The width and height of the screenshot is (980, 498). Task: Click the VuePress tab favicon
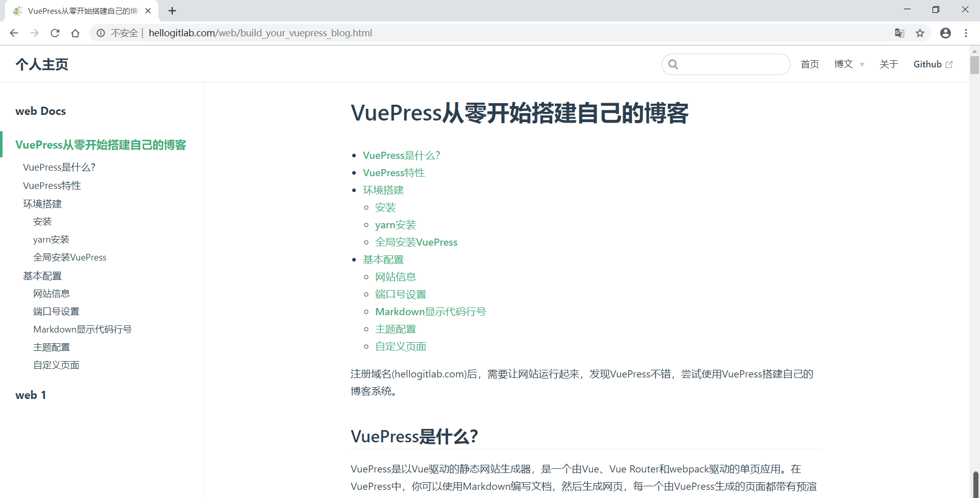18,11
